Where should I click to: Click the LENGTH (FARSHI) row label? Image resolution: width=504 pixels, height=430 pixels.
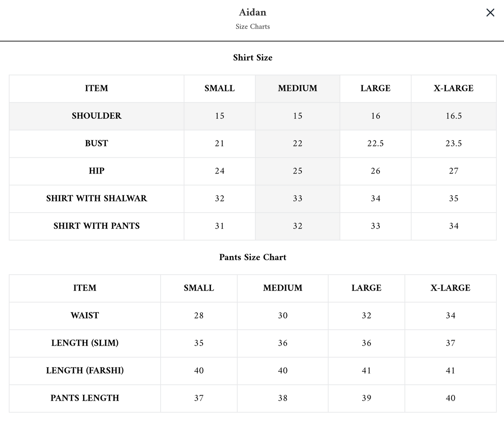(85, 370)
